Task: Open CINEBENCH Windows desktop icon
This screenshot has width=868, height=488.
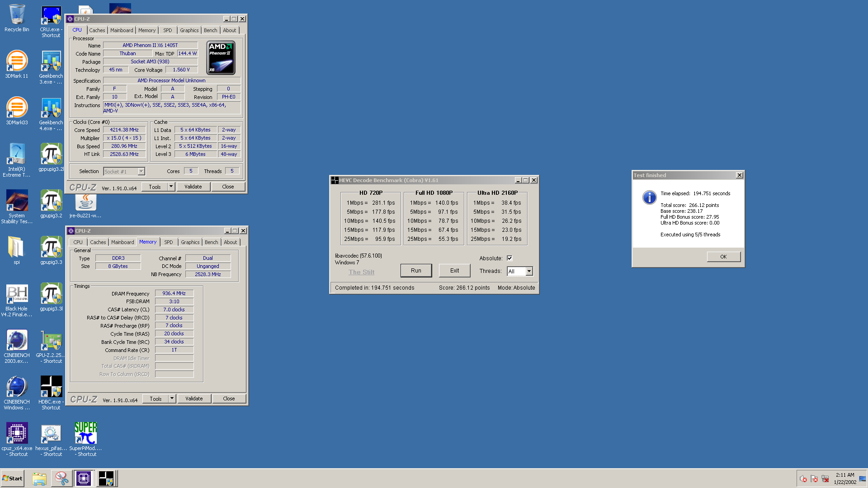Action: [x=17, y=393]
